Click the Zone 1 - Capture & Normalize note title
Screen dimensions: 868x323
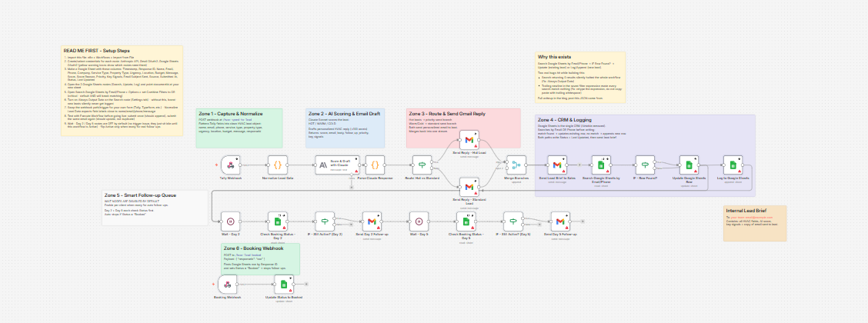coord(230,113)
